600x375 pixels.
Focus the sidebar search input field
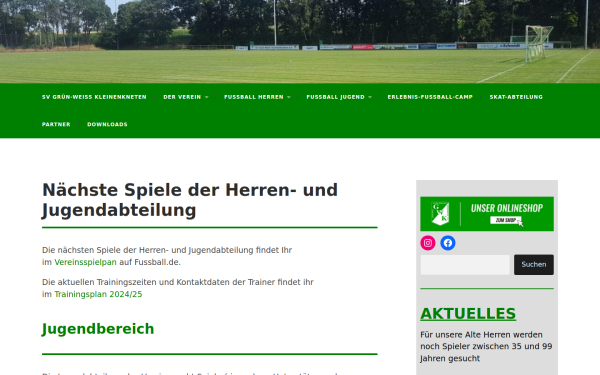click(465, 264)
